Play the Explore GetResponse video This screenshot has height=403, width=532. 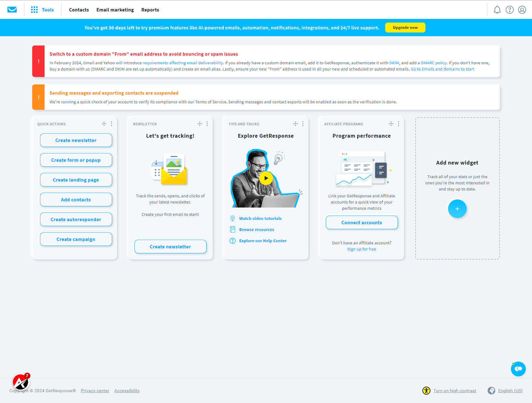pos(266,178)
